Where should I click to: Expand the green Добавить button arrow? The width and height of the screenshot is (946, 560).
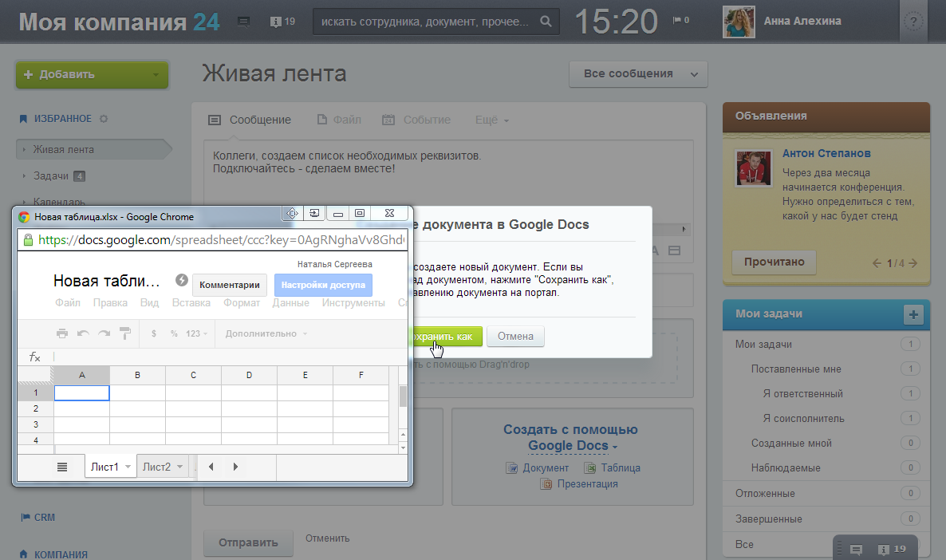(156, 75)
